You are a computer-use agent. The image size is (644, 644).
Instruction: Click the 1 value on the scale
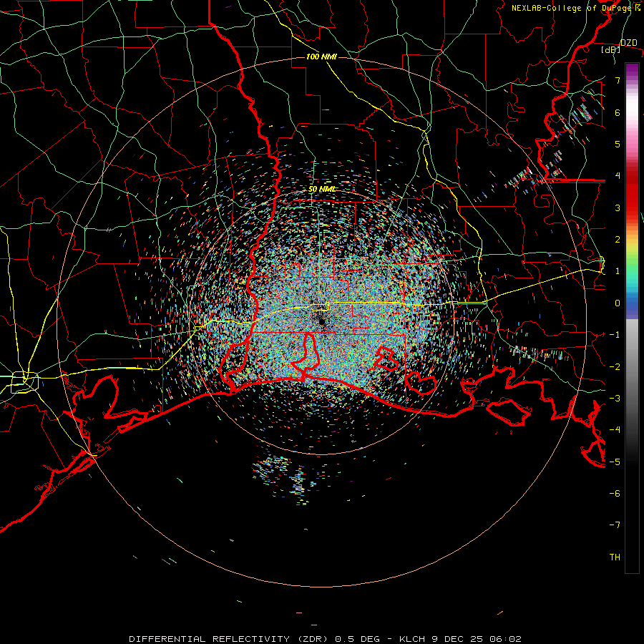[x=618, y=271]
